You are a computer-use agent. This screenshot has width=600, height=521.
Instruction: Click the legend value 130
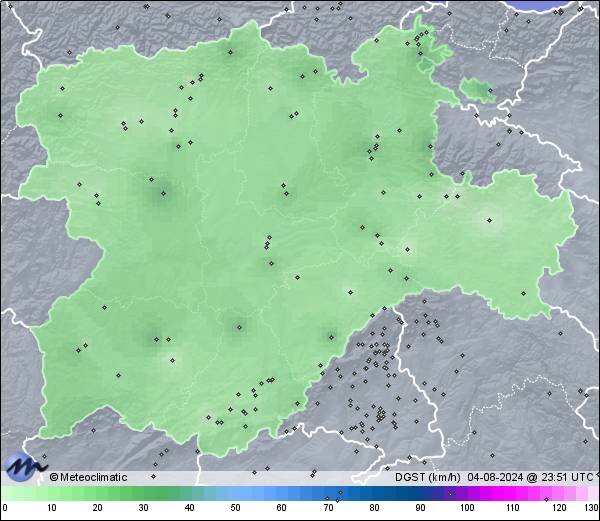[591, 508]
